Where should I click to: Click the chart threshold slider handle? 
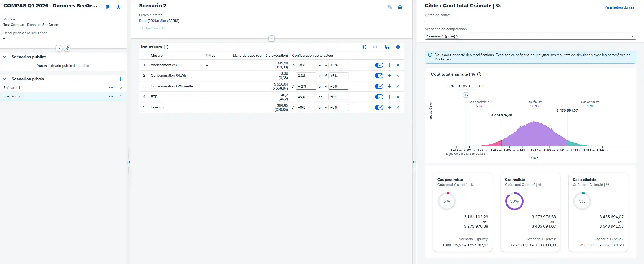(466, 95)
